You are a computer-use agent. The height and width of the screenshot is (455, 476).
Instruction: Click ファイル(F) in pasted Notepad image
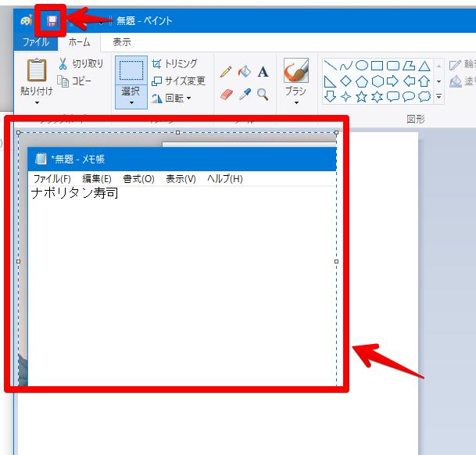[52, 178]
